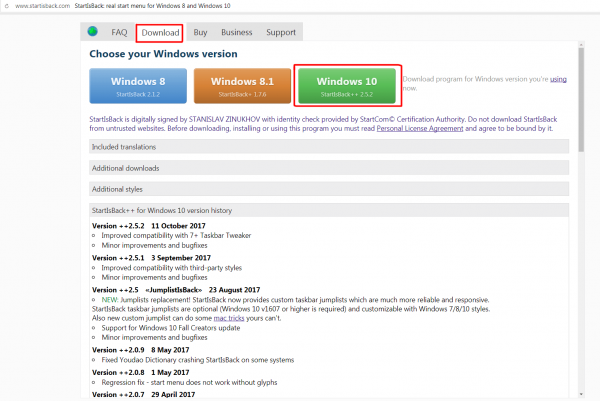Click the 'NEW: Jumplists replacement!' line
The height and width of the screenshot is (401, 600).
[295, 300]
